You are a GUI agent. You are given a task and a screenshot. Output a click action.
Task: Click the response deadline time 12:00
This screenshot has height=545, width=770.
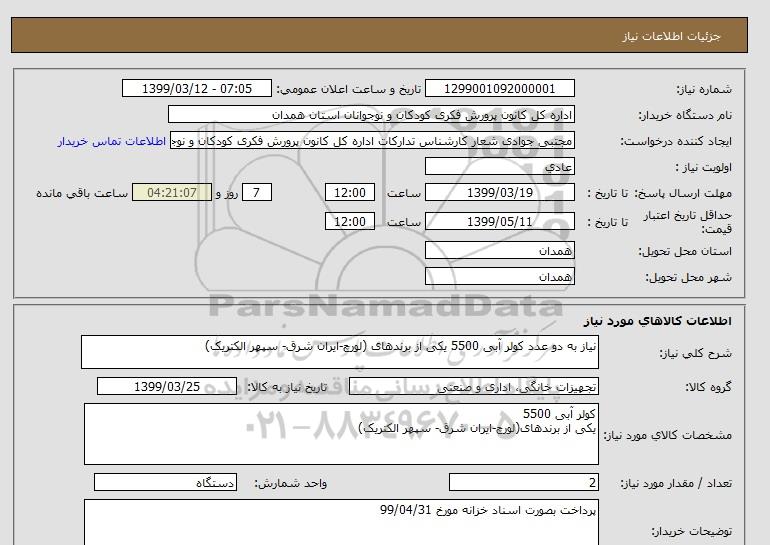click(350, 192)
